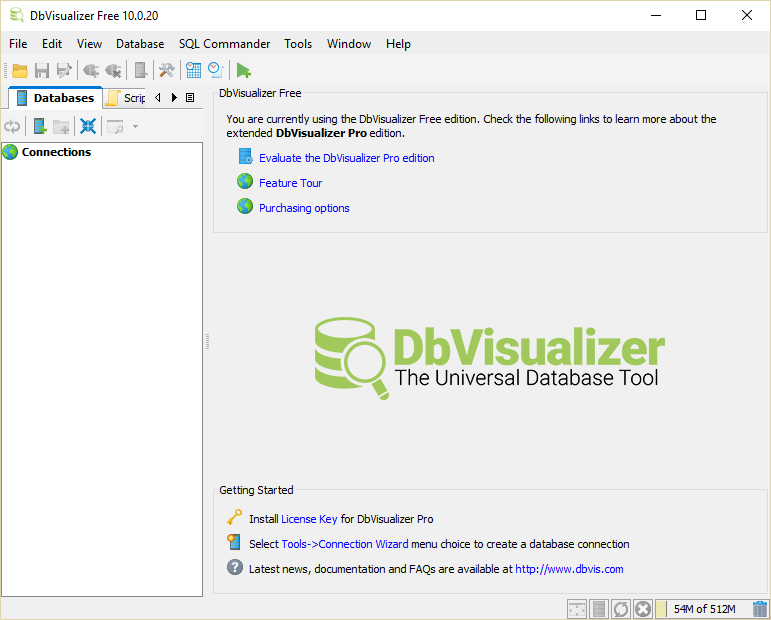Click the question mark help icon

point(235,567)
